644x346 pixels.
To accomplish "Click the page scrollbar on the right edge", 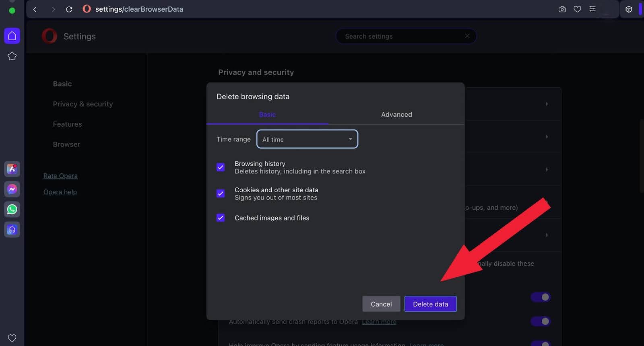I will click(642, 156).
